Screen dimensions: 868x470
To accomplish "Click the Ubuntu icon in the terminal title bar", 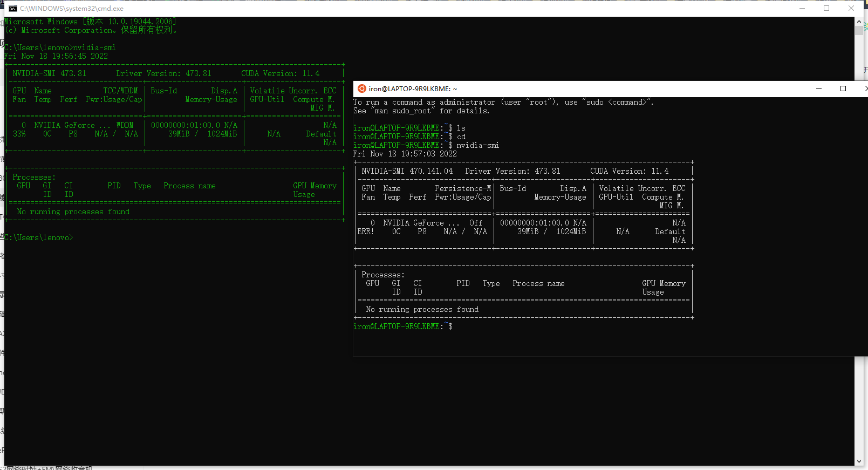I will tap(362, 88).
